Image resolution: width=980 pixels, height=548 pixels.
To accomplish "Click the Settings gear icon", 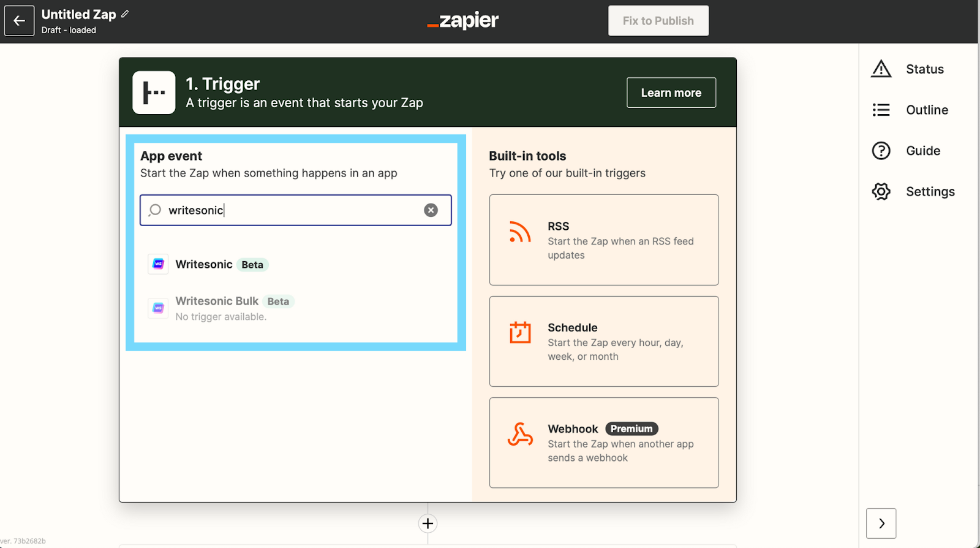I will (x=881, y=192).
